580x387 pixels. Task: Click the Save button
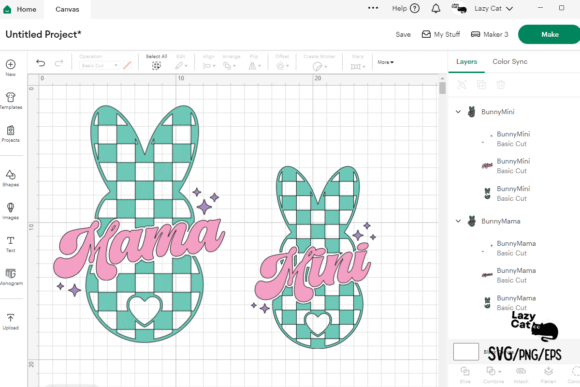click(x=403, y=34)
